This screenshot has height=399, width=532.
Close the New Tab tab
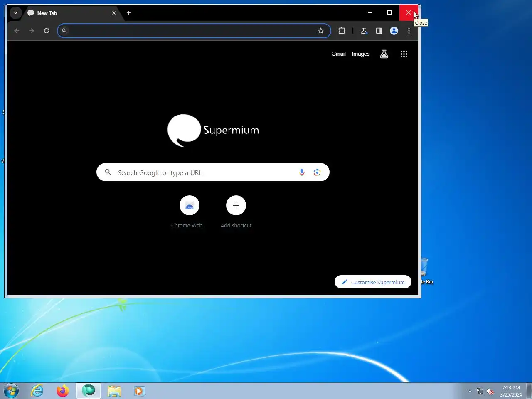coord(114,13)
